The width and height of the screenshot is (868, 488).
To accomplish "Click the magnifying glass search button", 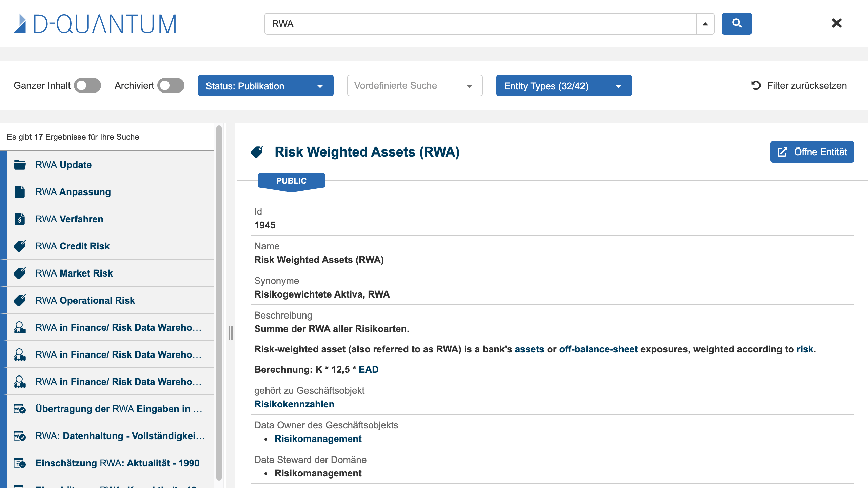I will pos(736,24).
